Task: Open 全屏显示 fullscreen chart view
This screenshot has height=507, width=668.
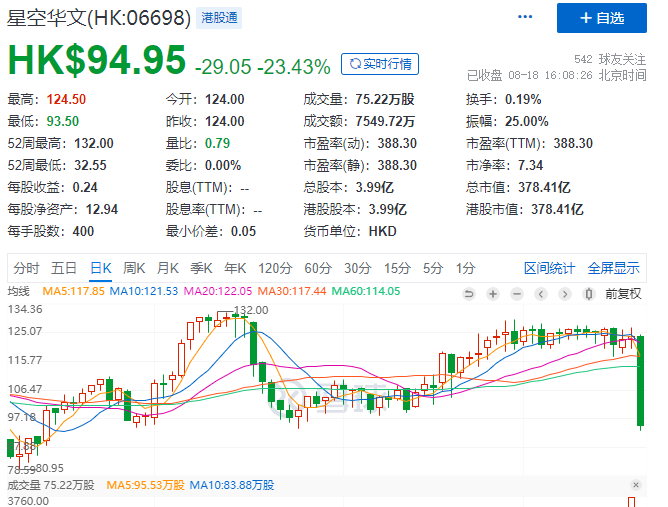Action: click(x=613, y=268)
